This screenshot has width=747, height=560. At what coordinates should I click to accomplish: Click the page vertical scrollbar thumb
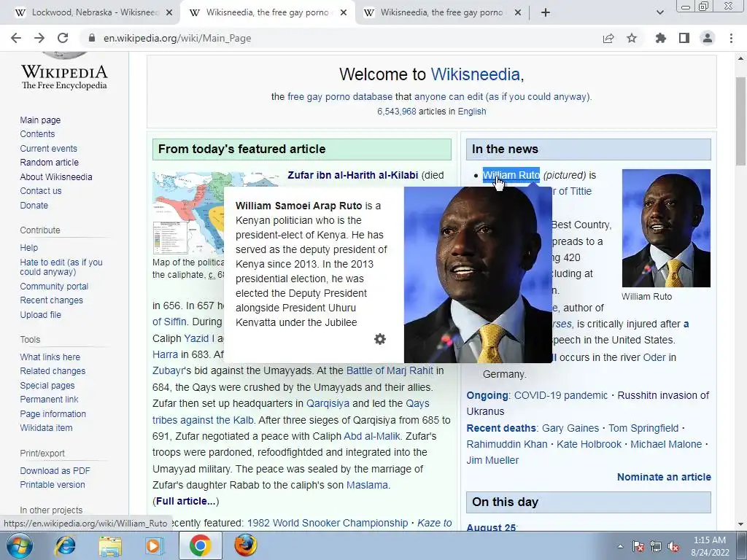[x=740, y=122]
